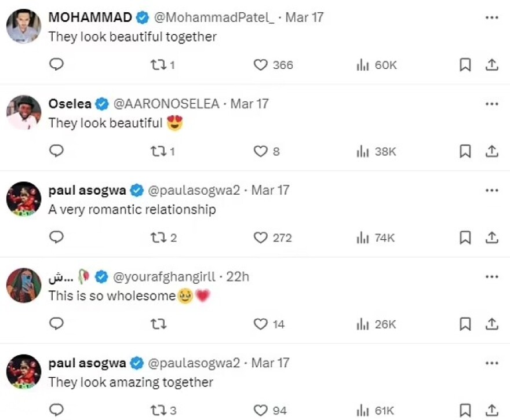Like the tweet with 366 likes

(x=261, y=65)
